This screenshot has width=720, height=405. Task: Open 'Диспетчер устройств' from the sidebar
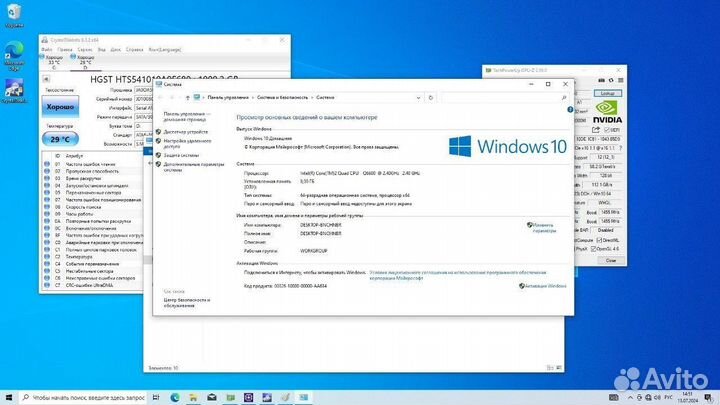click(185, 131)
